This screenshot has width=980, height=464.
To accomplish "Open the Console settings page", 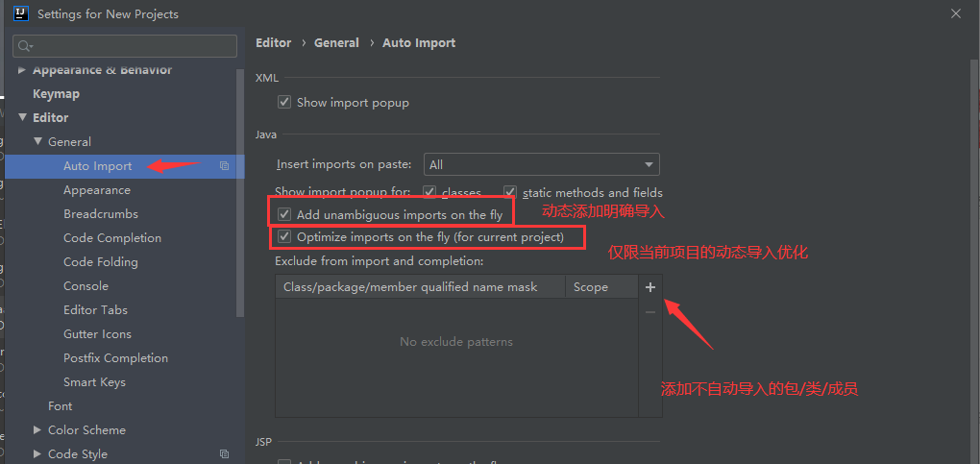I will coord(86,285).
